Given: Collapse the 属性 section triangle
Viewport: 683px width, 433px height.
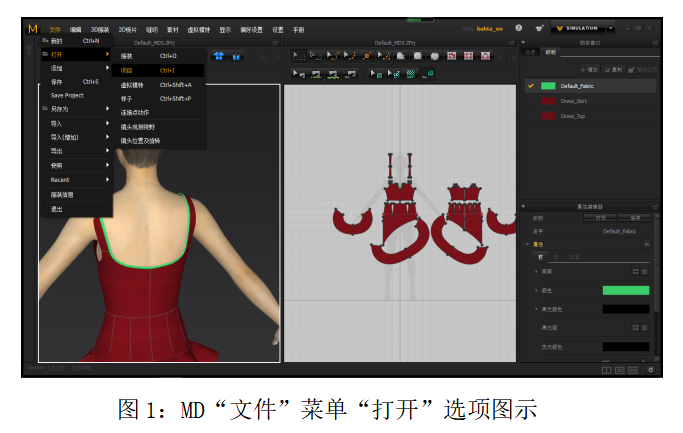Looking at the screenshot, I should point(528,244).
